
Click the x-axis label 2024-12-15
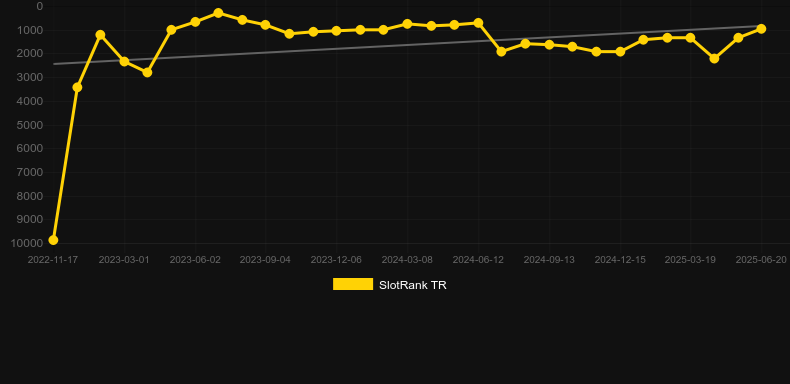pos(620,260)
